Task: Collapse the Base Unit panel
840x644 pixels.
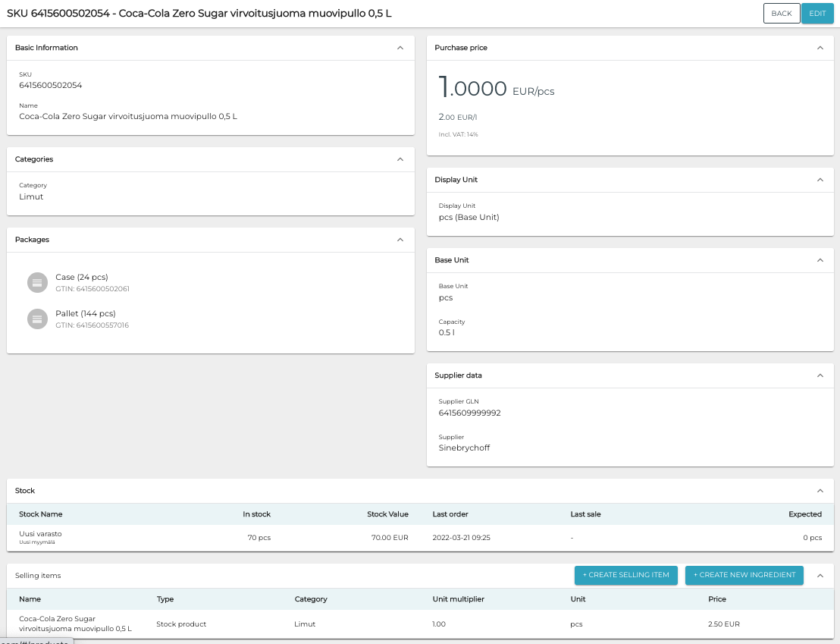Action: pyautogui.click(x=820, y=260)
